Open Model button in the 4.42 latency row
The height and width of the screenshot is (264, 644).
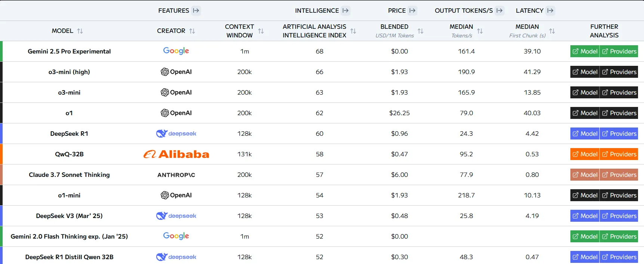tap(585, 133)
